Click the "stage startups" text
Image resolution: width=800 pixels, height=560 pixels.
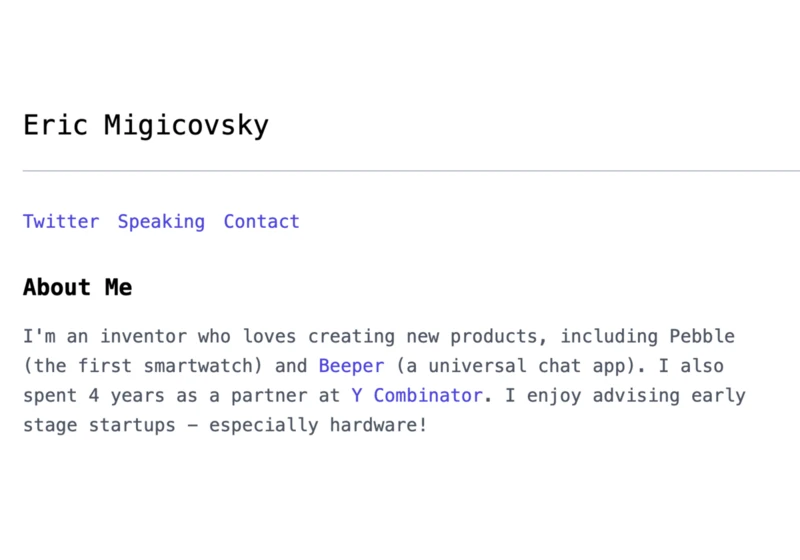coord(99,425)
